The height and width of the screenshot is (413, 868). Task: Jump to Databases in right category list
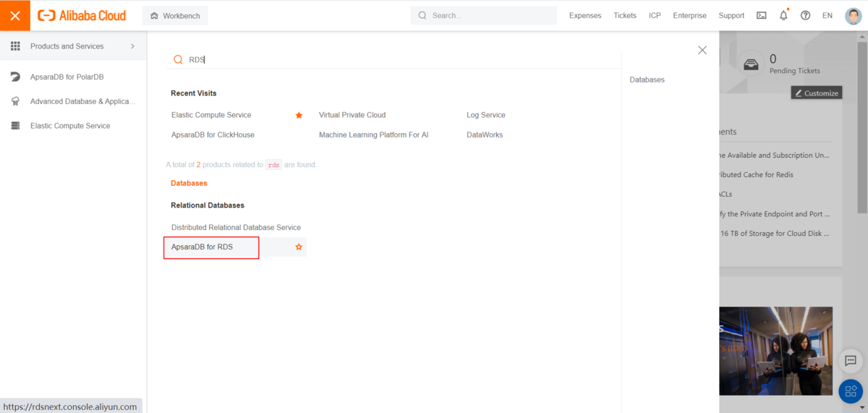(647, 80)
